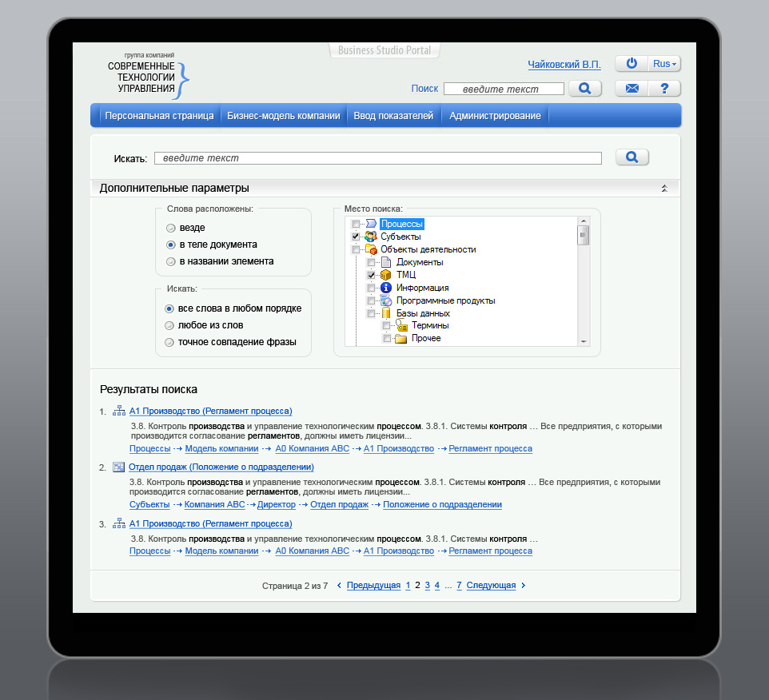Uncheck the Субъекты checkbox
Viewport: 769px width, 700px height.
pyautogui.click(x=356, y=237)
